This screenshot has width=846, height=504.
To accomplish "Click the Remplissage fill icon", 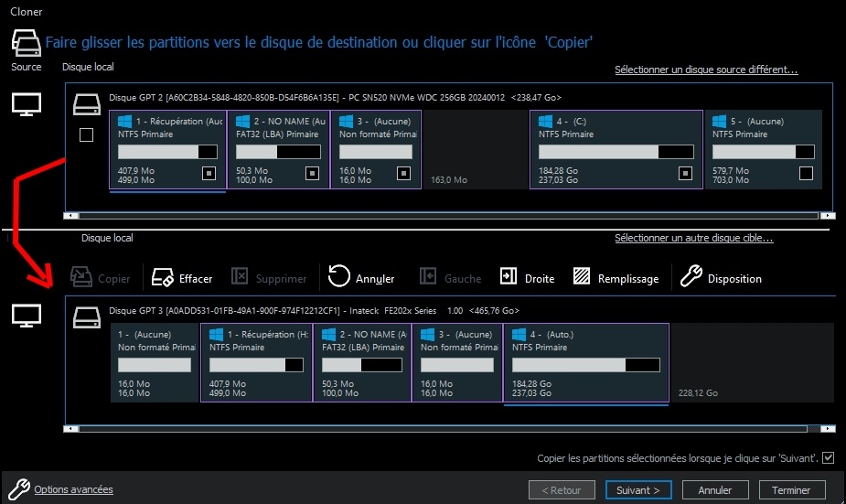I will [582, 276].
